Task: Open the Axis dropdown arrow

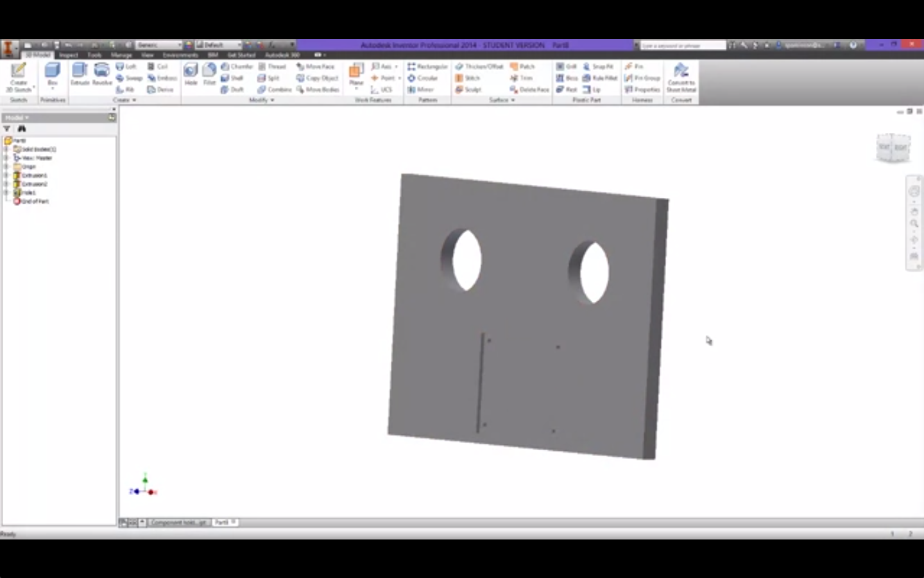Action: pos(396,67)
